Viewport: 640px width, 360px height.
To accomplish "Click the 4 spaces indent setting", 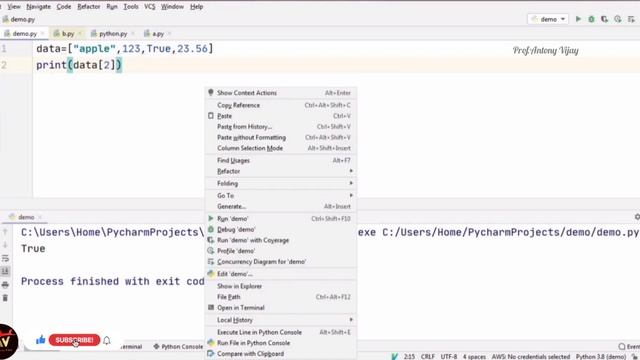I will (474, 356).
